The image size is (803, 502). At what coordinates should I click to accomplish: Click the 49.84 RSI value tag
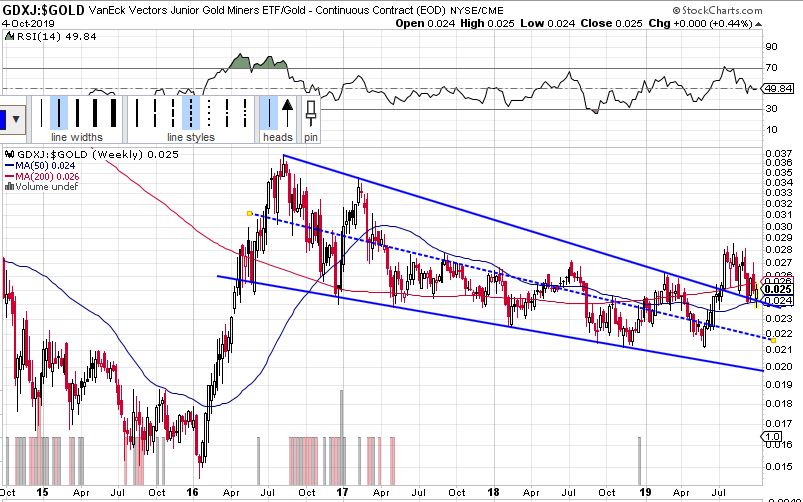tap(778, 89)
